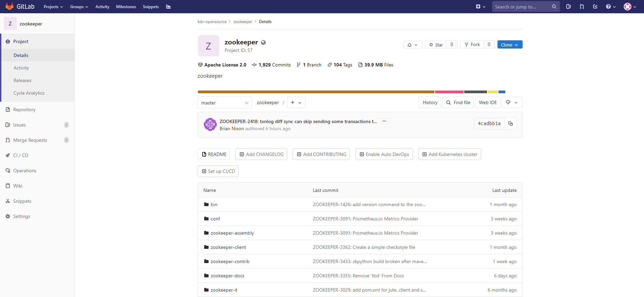Open the 1,929 Commits link
Viewport: 644px width, 297px height.
pos(271,65)
